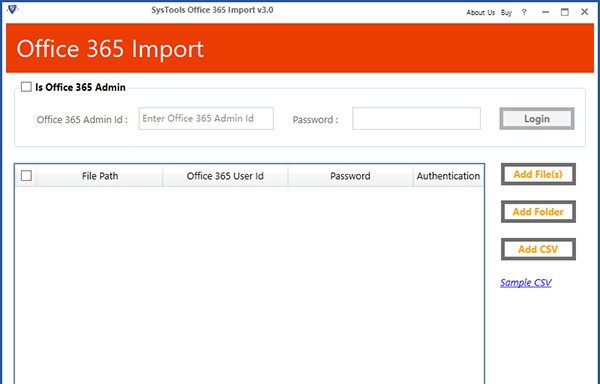This screenshot has height=384, width=600.
Task: Click the Add File(s) button
Action: (538, 174)
